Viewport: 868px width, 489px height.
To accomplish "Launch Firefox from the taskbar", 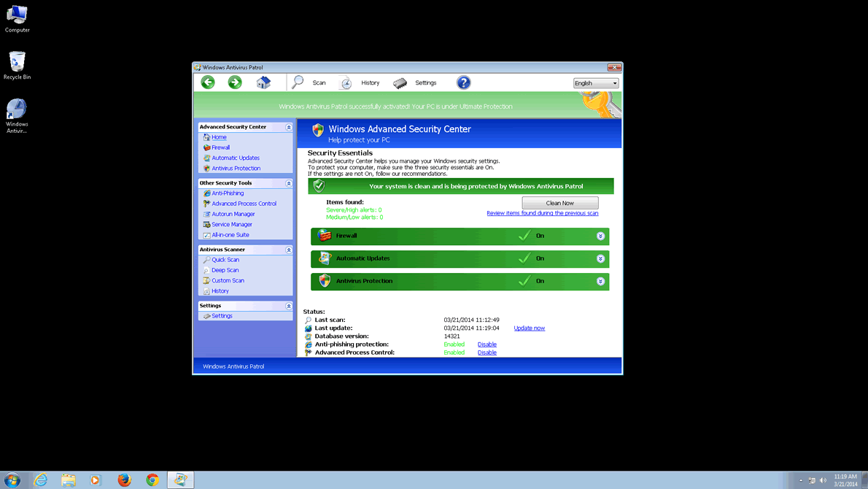I will click(x=124, y=480).
